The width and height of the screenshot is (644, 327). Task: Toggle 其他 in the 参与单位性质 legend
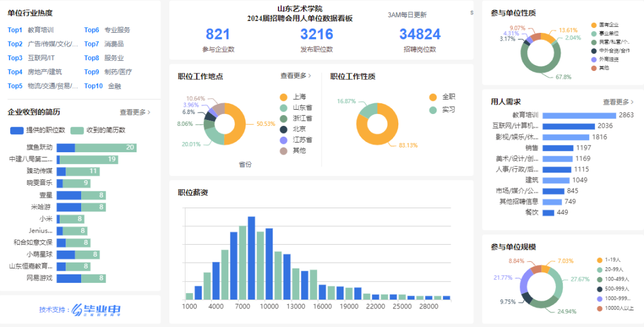coord(600,68)
